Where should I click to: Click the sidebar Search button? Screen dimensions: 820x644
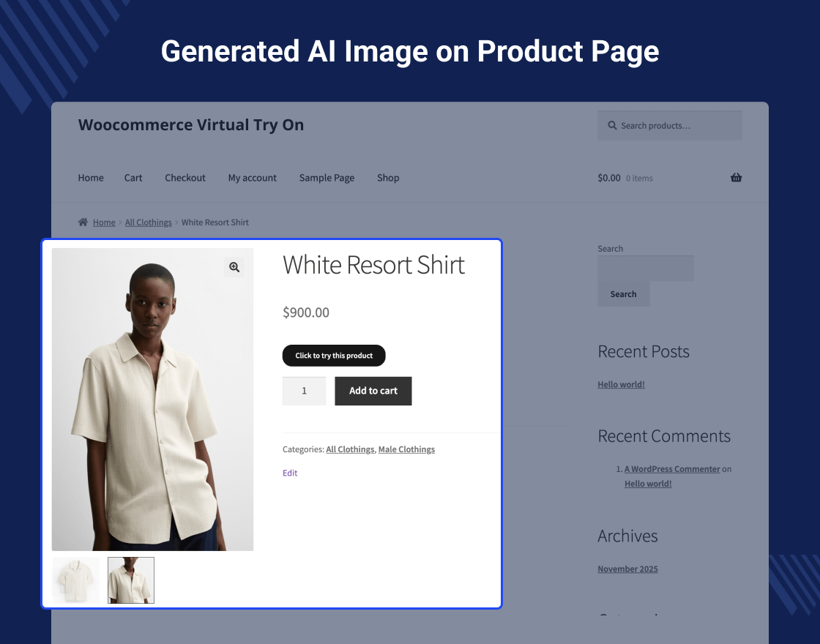(x=623, y=294)
